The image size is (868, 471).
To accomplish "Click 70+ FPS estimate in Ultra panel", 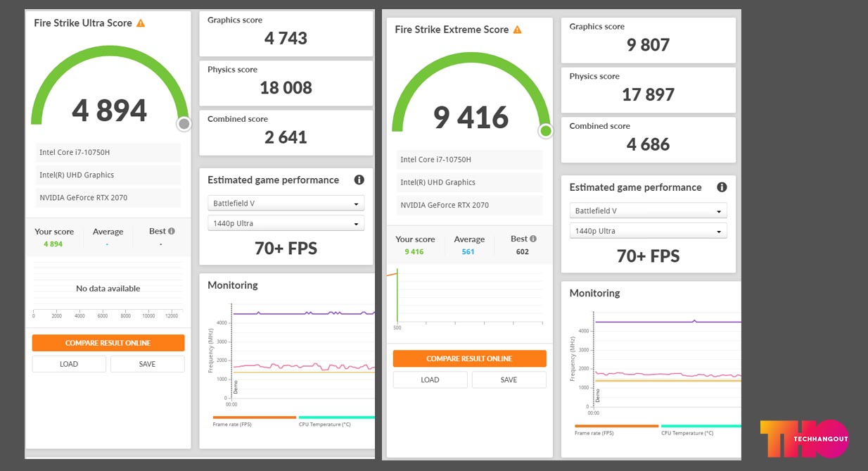I will pyautogui.click(x=286, y=249).
